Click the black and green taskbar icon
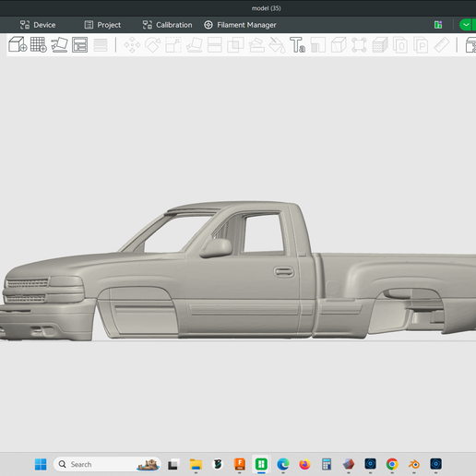The image size is (476, 476). tap(218, 464)
